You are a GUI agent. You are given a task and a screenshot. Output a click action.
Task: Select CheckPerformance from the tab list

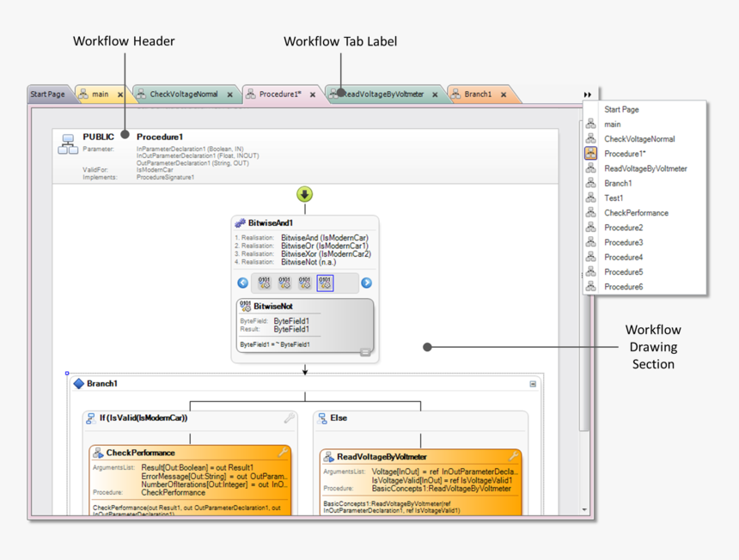(636, 213)
